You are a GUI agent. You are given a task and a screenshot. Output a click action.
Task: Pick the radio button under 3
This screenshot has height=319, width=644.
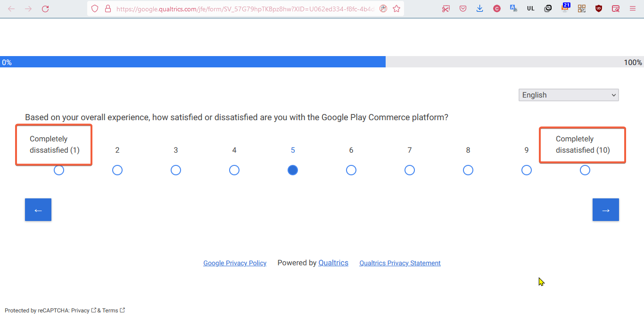[x=176, y=170]
